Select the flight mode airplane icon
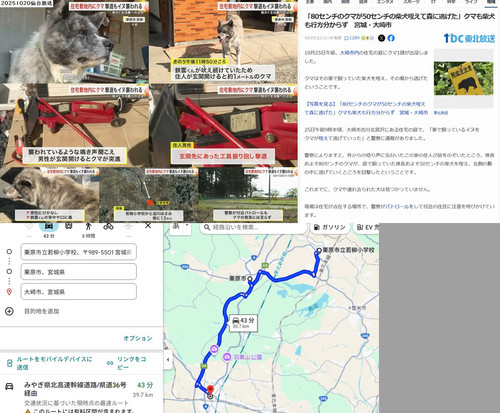500x413 pixels. click(x=128, y=226)
